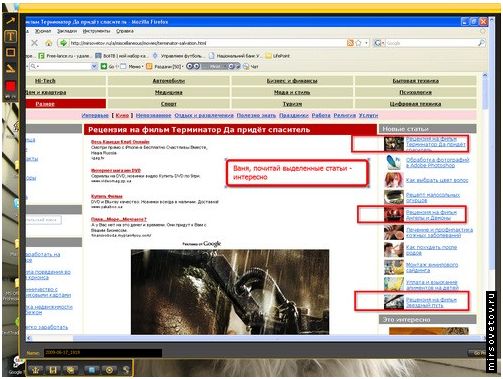Click the bookmark star in the address bar
The image size is (503, 379).
click(x=358, y=43)
